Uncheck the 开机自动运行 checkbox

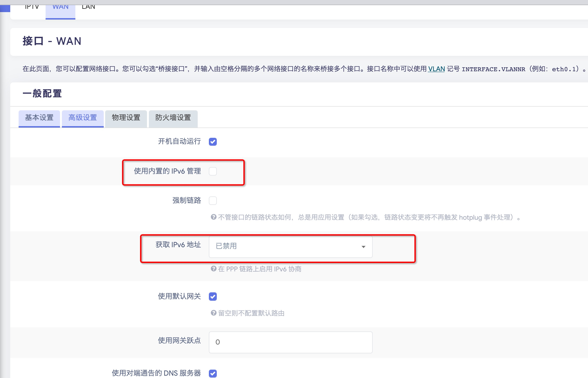tap(213, 142)
